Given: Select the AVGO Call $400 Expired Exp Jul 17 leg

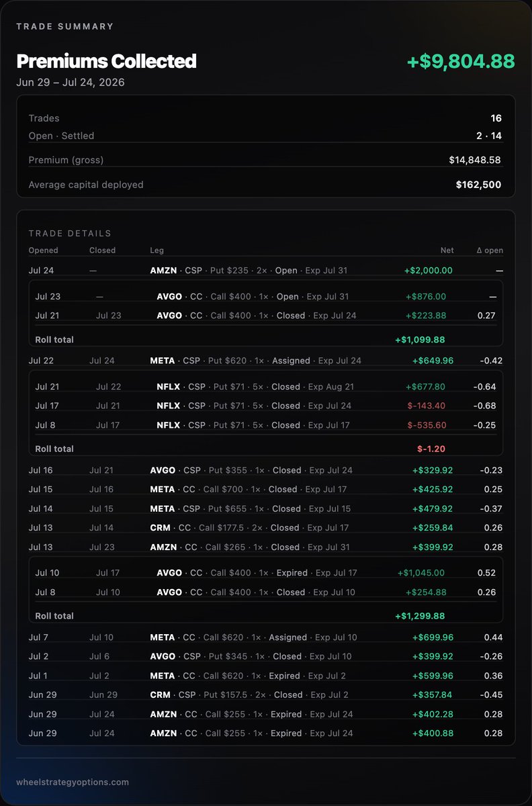Looking at the screenshot, I should pos(257,573).
